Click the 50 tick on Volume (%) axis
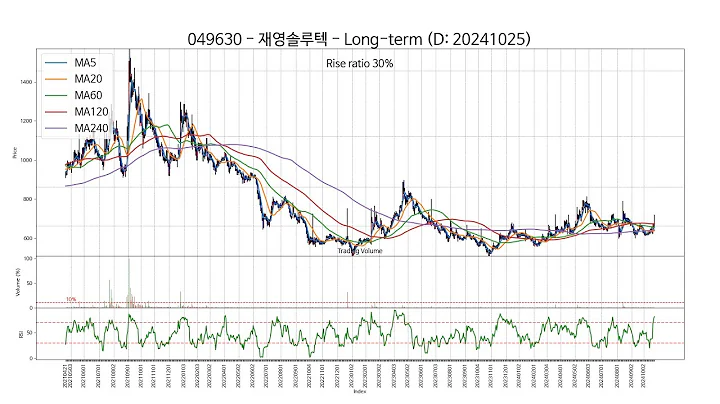 30,284
